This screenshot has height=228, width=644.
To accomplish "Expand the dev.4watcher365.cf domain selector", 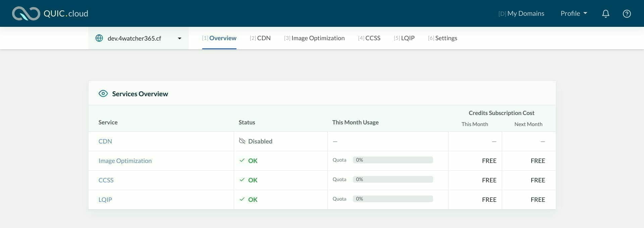I will pos(139,38).
